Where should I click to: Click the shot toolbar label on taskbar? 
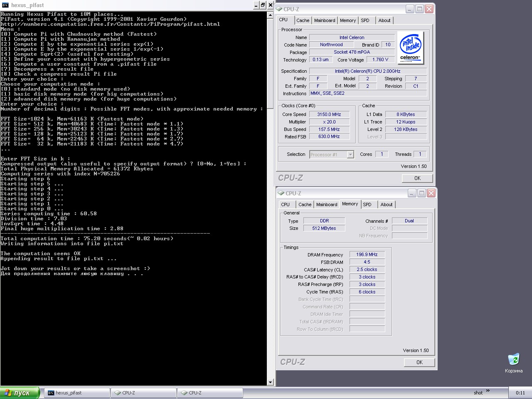point(478,393)
